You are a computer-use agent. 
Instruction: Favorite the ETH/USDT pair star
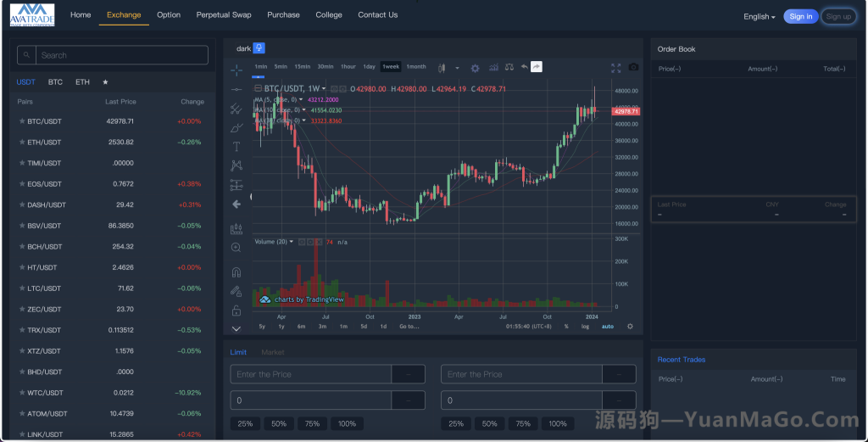coord(22,142)
